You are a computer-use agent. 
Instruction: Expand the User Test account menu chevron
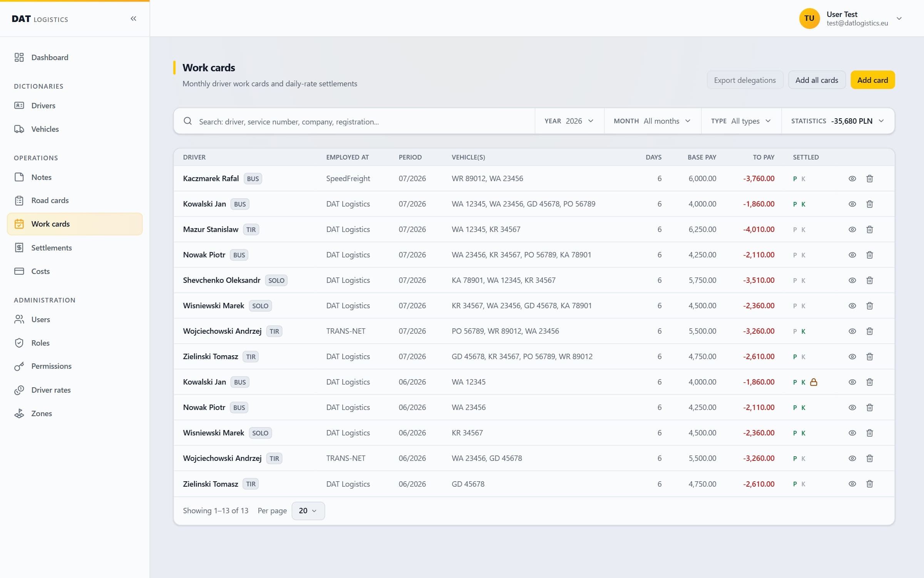899,18
